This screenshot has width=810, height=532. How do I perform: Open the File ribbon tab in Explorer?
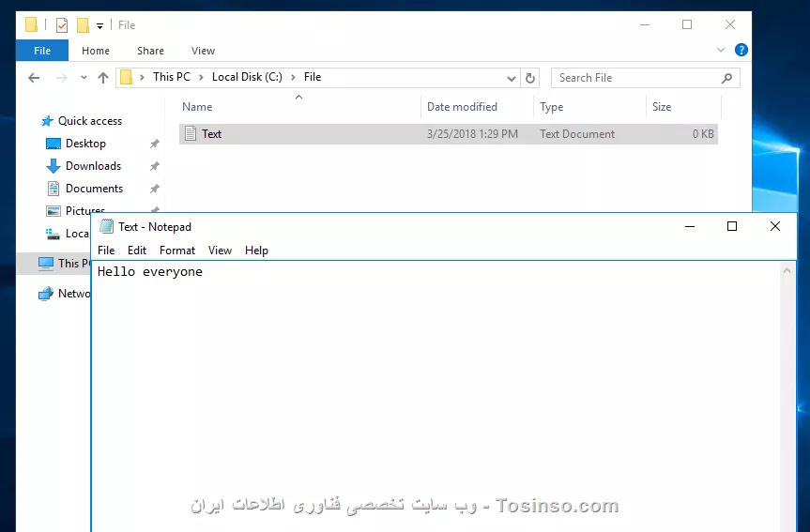(x=42, y=51)
